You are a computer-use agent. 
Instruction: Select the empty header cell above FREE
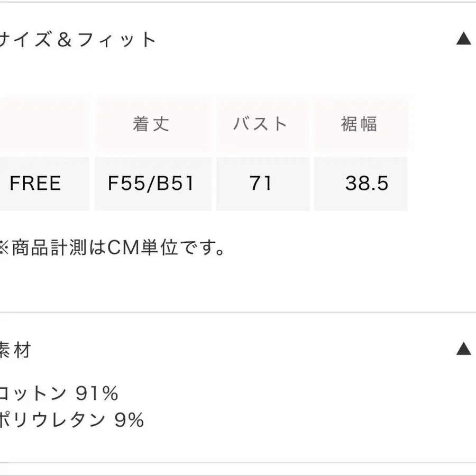(x=44, y=124)
